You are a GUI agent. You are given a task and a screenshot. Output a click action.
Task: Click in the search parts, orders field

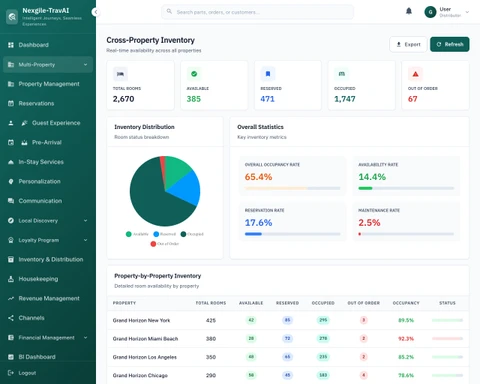[x=257, y=12]
